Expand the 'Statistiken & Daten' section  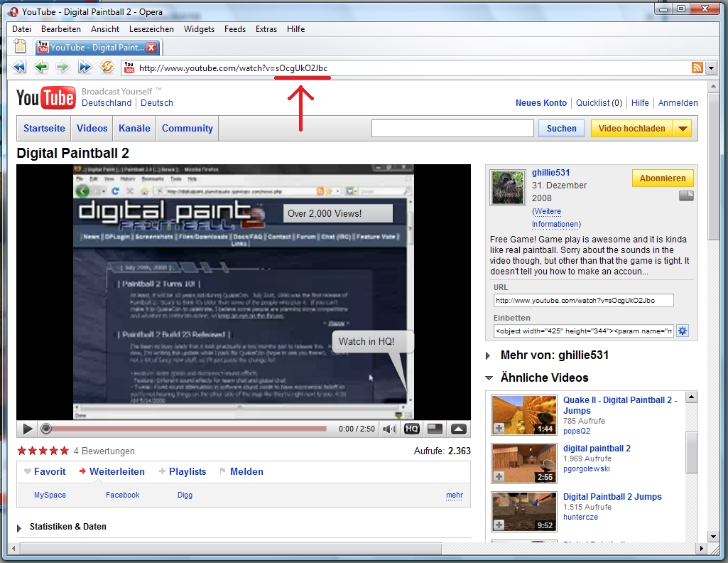(20, 527)
